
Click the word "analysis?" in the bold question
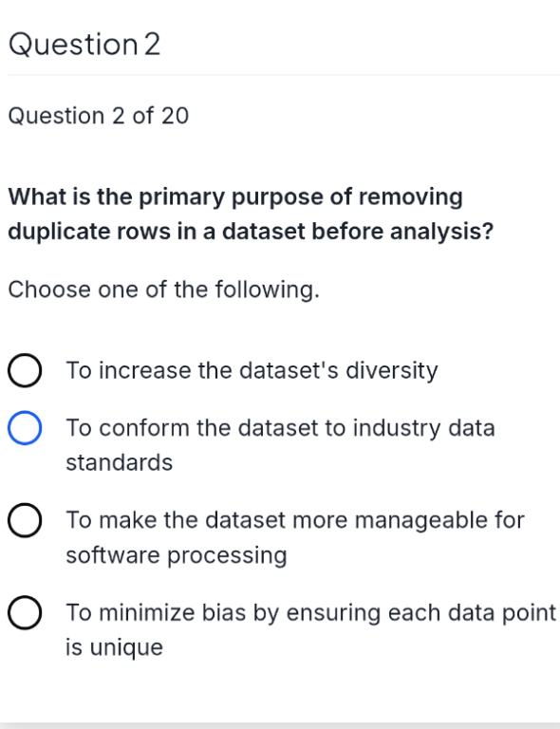pyautogui.click(x=441, y=231)
